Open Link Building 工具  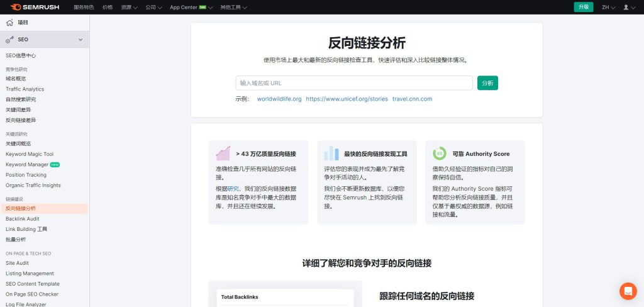point(26,230)
